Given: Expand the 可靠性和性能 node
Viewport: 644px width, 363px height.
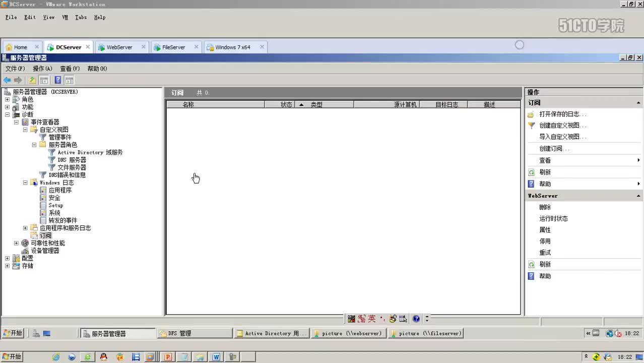Looking at the screenshot, I should (16, 243).
